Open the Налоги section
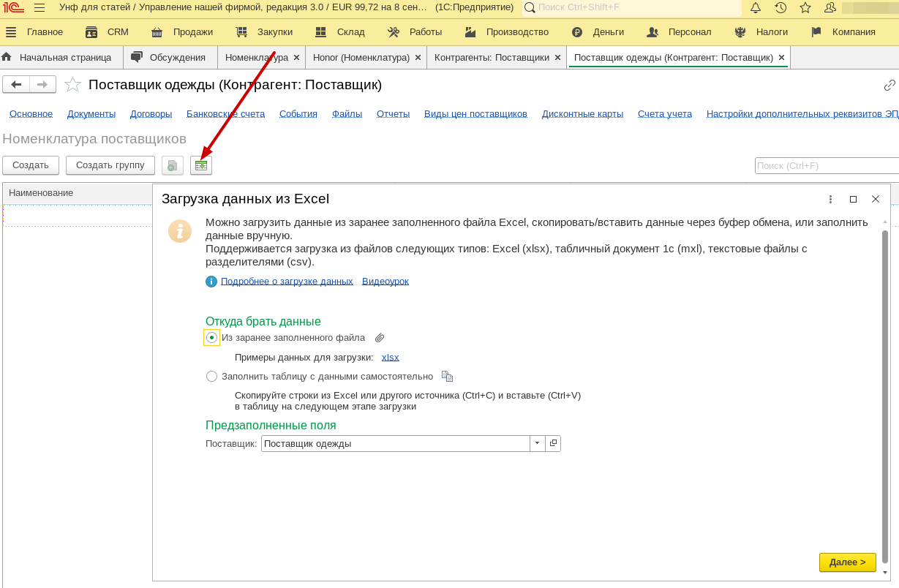The width and height of the screenshot is (899, 588). tap(761, 32)
